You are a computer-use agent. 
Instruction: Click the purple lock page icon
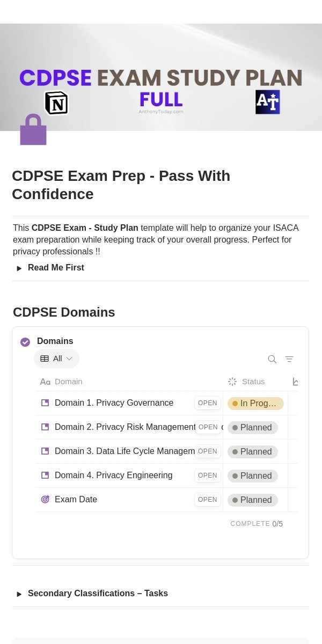click(x=33, y=129)
